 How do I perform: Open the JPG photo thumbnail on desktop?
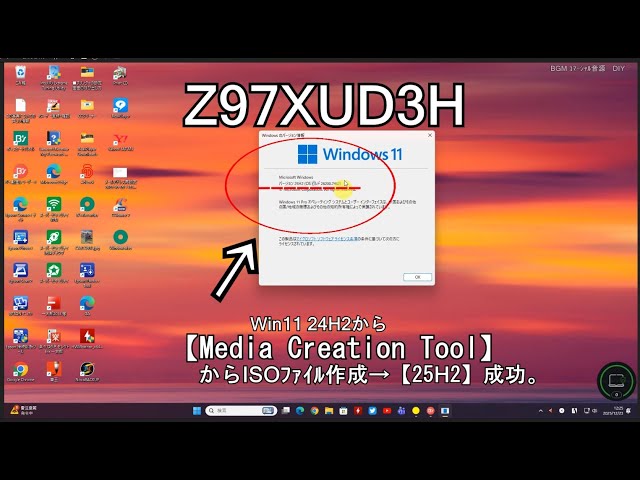pyautogui.click(x=87, y=240)
